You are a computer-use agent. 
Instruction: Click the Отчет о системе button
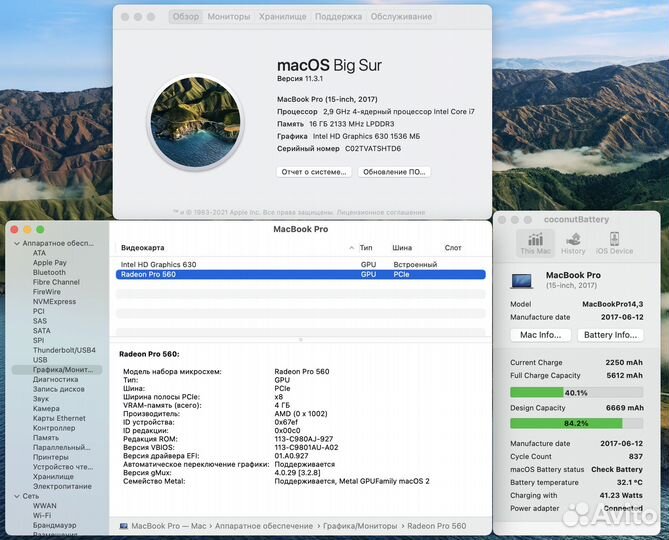pos(314,172)
